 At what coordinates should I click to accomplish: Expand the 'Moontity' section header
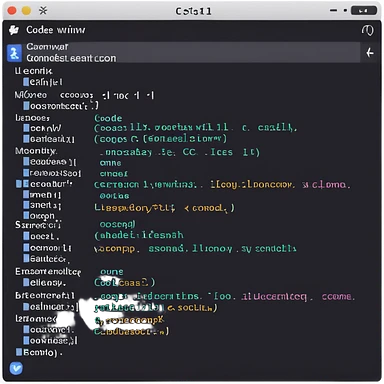tap(36, 151)
